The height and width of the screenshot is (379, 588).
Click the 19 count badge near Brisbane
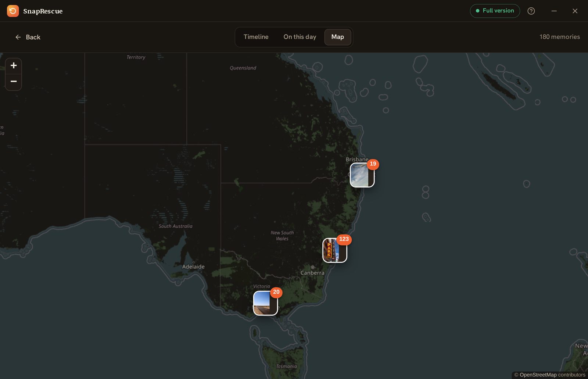click(373, 164)
